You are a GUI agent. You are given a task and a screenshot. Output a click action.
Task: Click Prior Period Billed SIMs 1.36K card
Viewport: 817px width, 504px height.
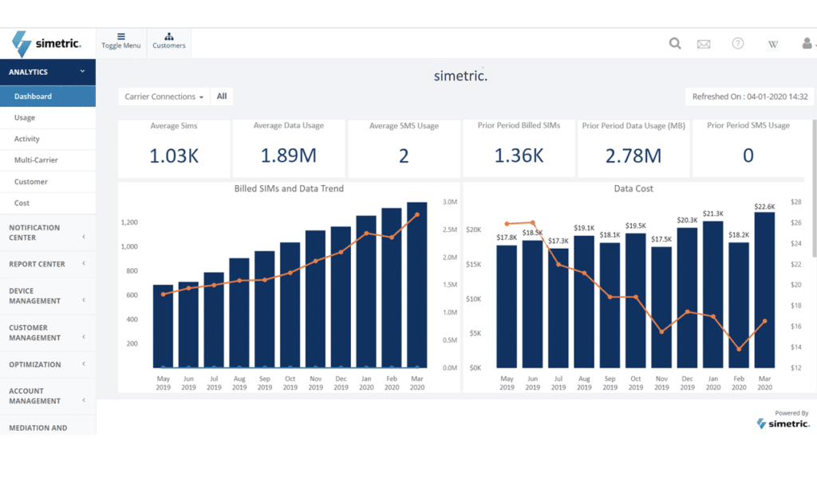click(x=519, y=149)
